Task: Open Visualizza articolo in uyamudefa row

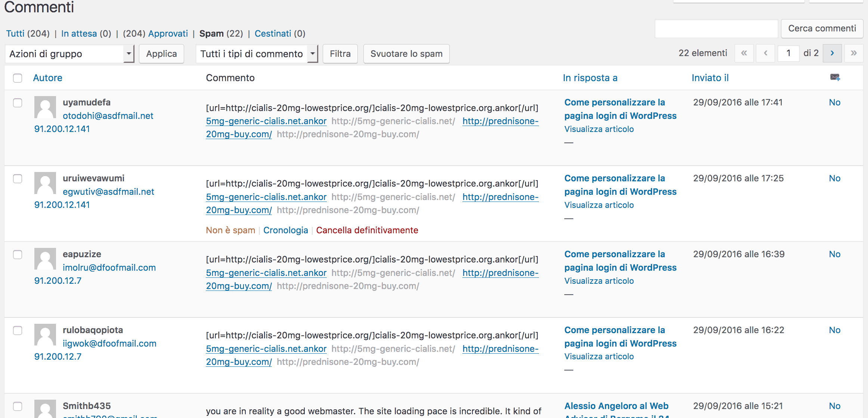Action: click(599, 129)
